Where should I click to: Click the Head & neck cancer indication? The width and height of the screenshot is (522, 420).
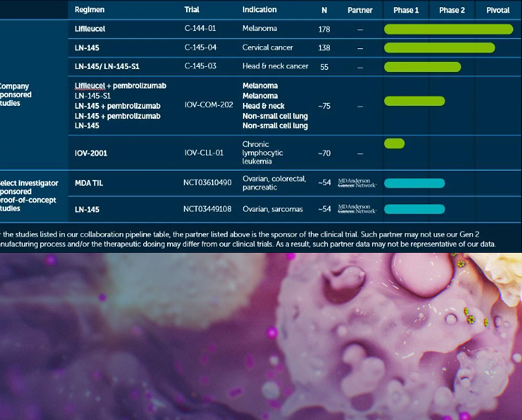[275, 66]
